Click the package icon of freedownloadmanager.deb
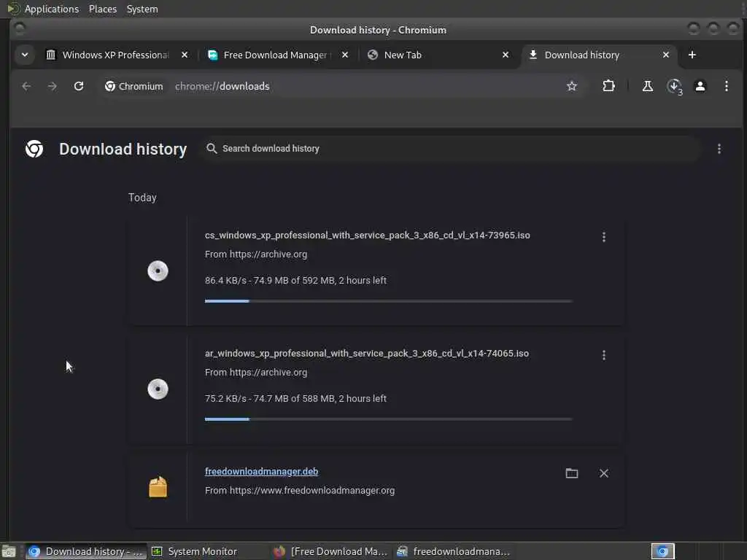This screenshot has height=560, width=747. pyautogui.click(x=158, y=486)
